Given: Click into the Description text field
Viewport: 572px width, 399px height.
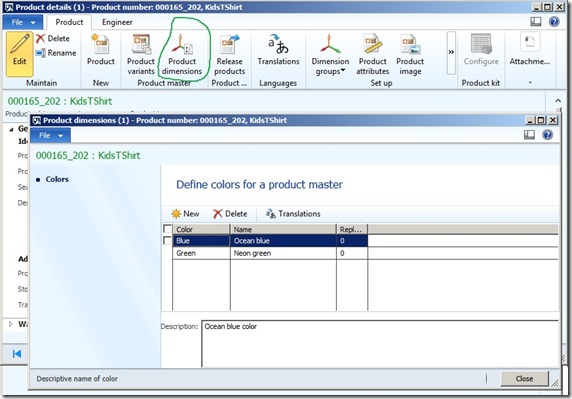Looking at the screenshot, I should (380, 344).
